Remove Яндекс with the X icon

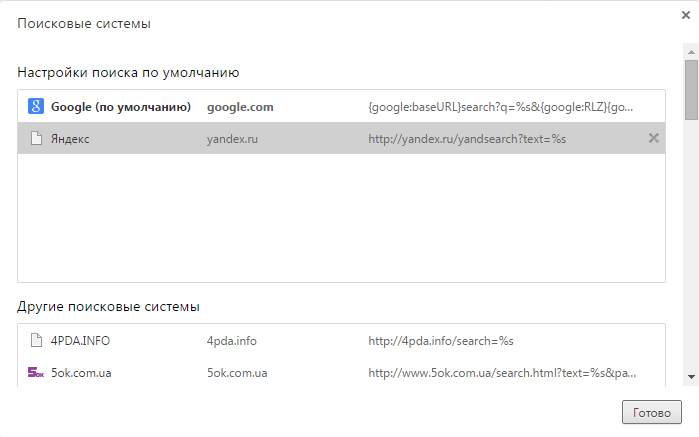coord(654,138)
